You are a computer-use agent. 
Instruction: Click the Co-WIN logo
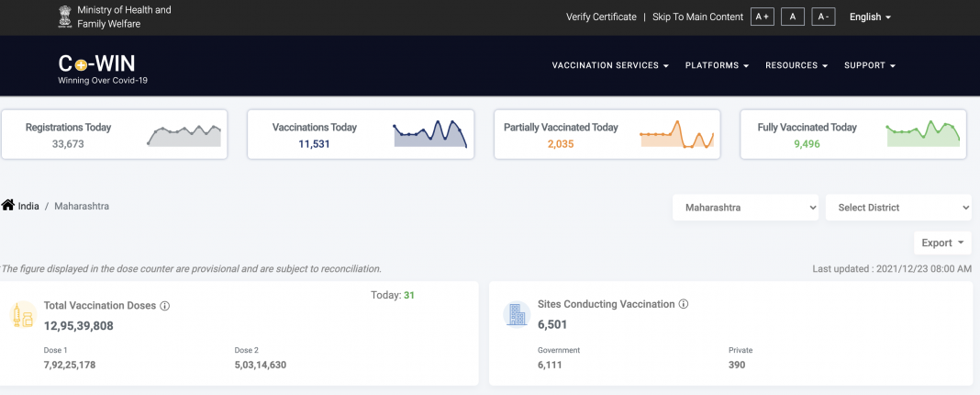(96, 66)
